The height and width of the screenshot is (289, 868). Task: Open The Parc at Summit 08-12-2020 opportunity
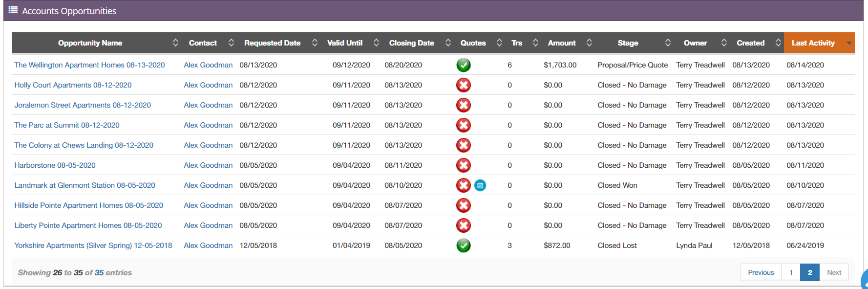(67, 125)
